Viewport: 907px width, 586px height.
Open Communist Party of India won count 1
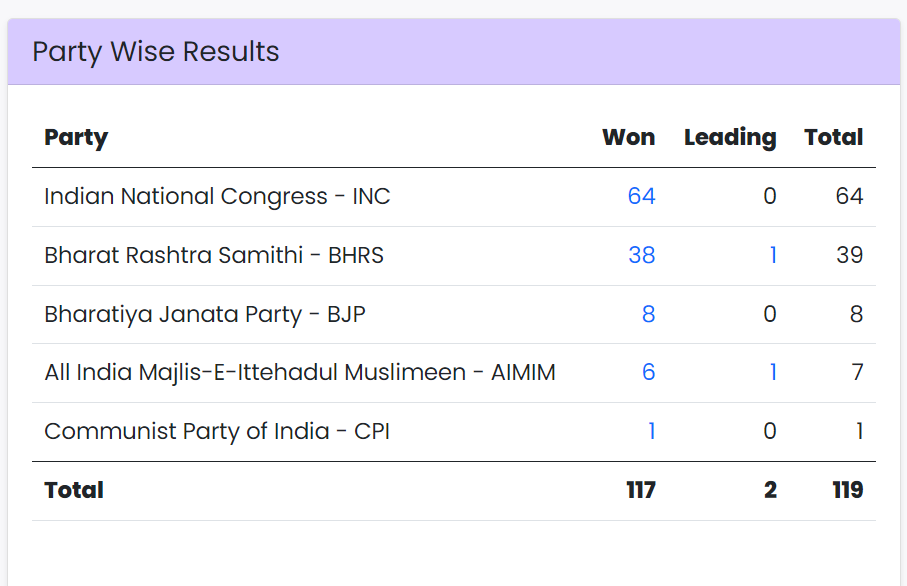click(651, 431)
